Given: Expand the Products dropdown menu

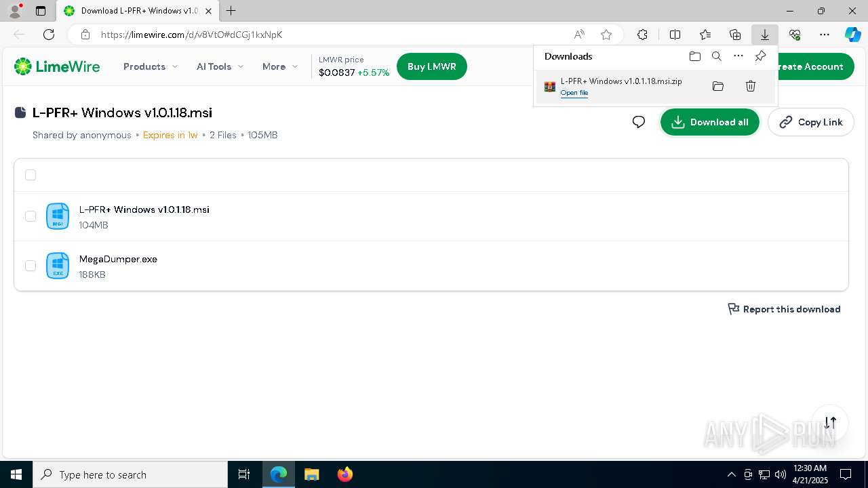Looking at the screenshot, I should (151, 66).
